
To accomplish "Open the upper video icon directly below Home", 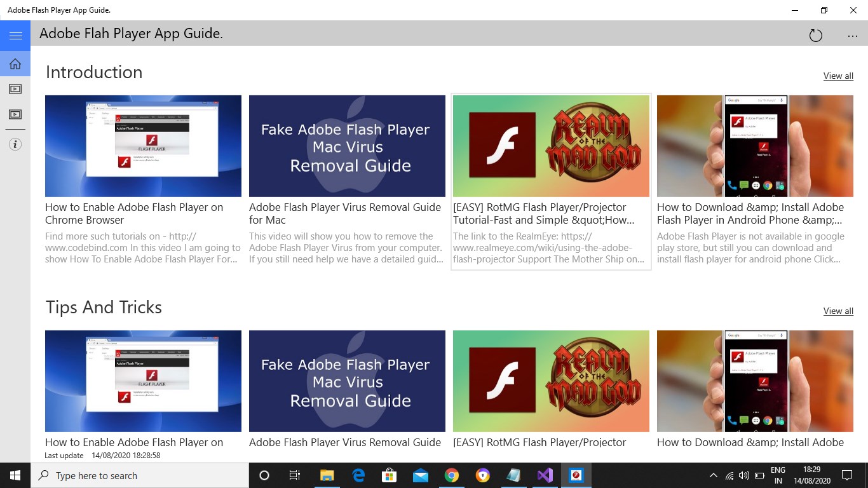I will click(15, 89).
